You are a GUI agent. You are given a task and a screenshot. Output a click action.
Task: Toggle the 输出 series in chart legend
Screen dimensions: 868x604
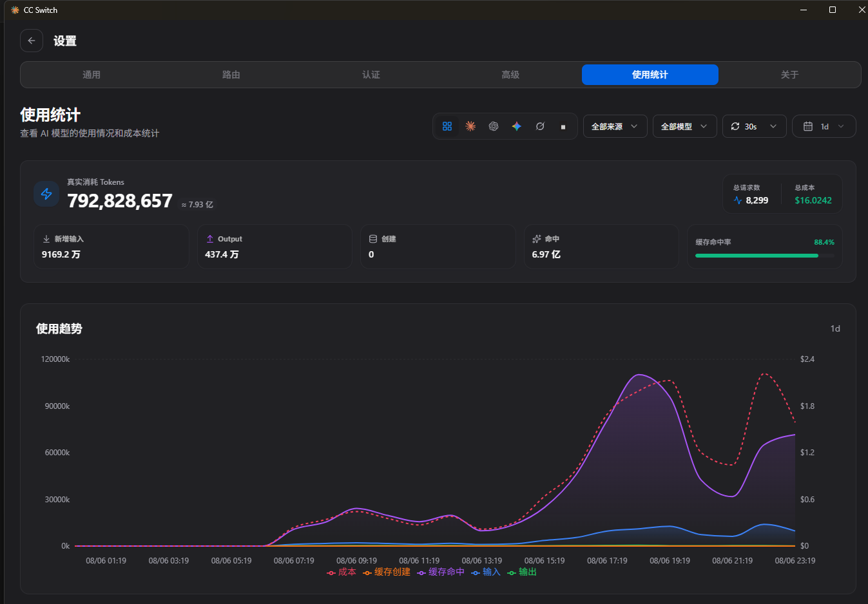522,572
